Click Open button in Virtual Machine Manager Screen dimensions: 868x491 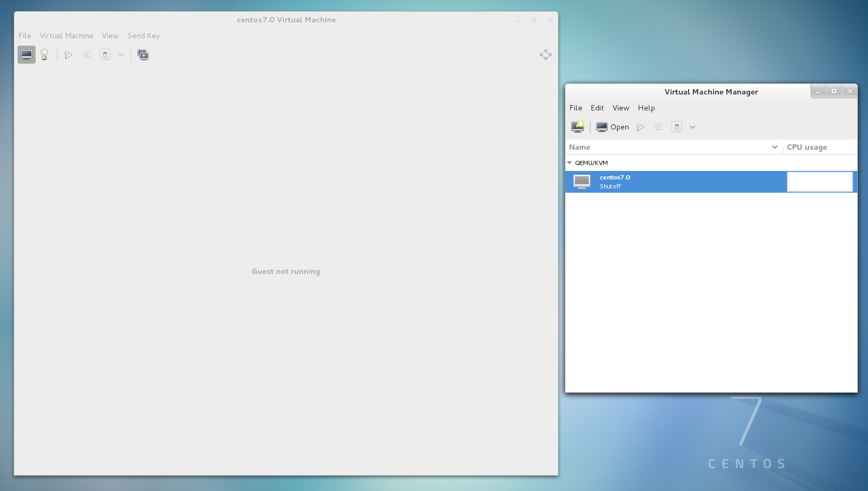tap(613, 127)
